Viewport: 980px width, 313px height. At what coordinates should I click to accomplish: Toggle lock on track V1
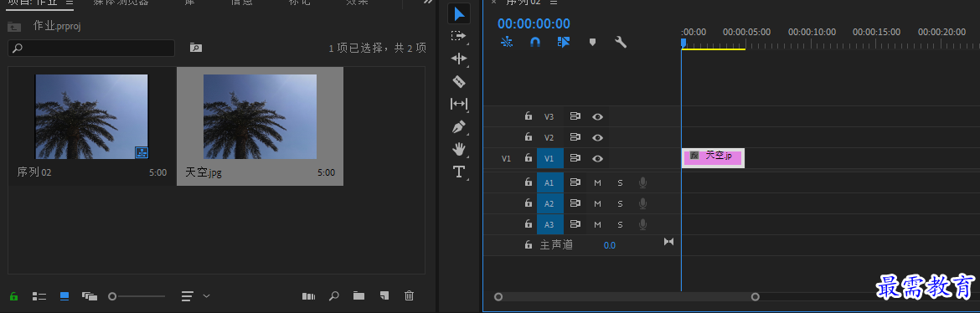[529, 159]
